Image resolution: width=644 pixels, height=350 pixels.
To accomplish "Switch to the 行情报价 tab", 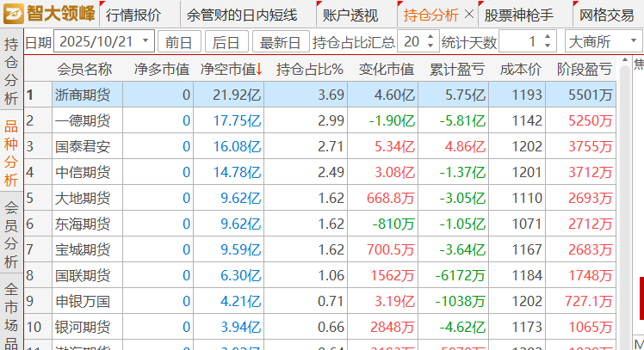I will [134, 15].
